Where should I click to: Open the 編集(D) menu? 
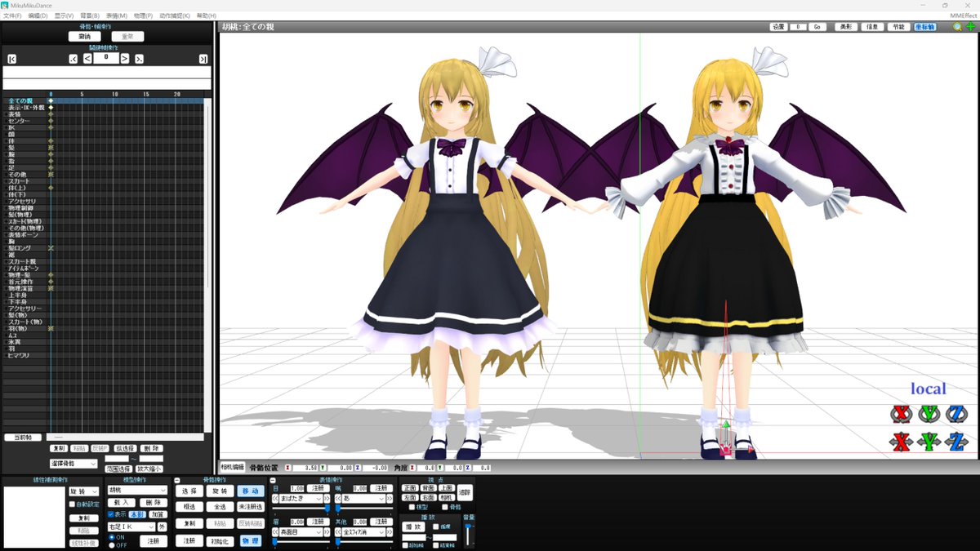click(38, 16)
